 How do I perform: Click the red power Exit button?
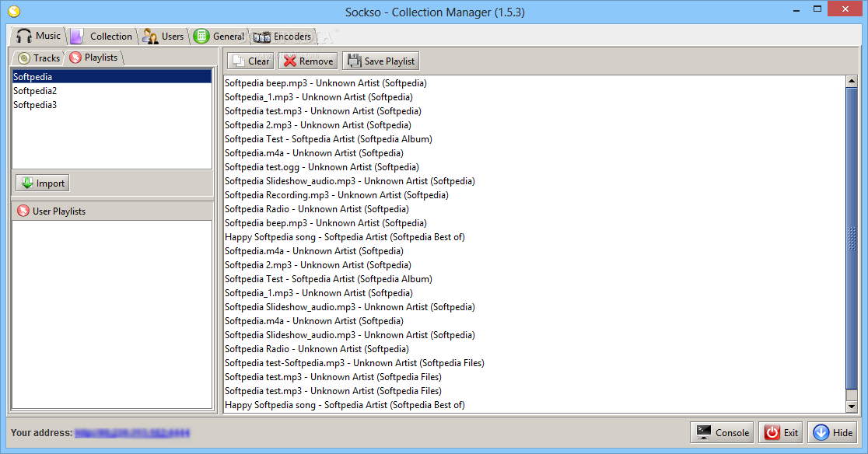coord(781,432)
